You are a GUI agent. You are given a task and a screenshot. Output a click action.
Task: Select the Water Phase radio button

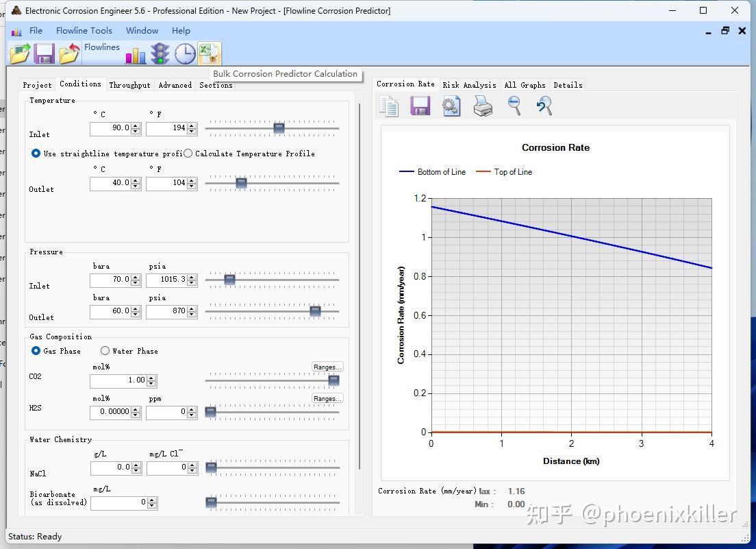(x=105, y=351)
